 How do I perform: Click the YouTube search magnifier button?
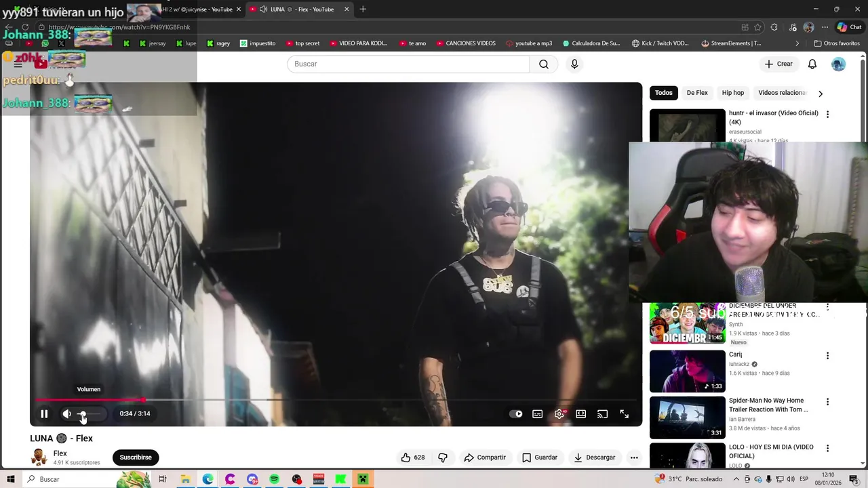point(544,64)
